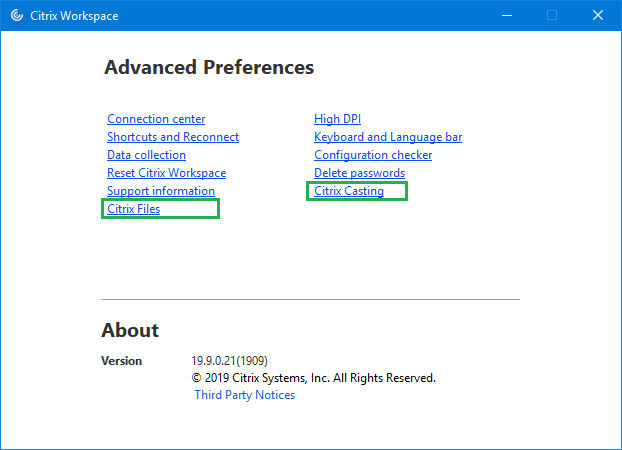Image resolution: width=622 pixels, height=450 pixels.
Task: Click the version number 19.9.0.21(1909)
Action: pyautogui.click(x=229, y=361)
